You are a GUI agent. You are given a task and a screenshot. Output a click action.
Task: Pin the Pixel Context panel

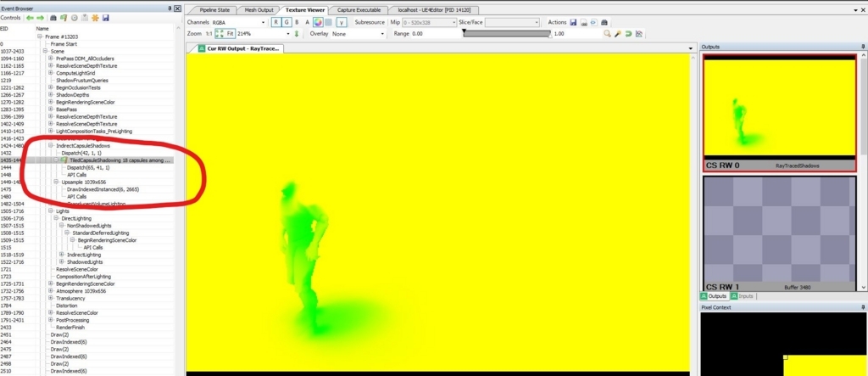(x=863, y=307)
